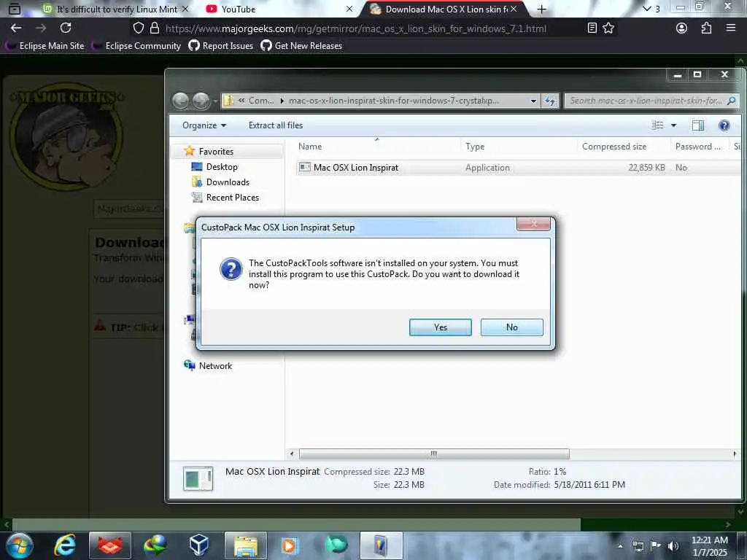The width and height of the screenshot is (747, 560).
Task: Open Get New Releases bookmark
Action: coord(301,46)
